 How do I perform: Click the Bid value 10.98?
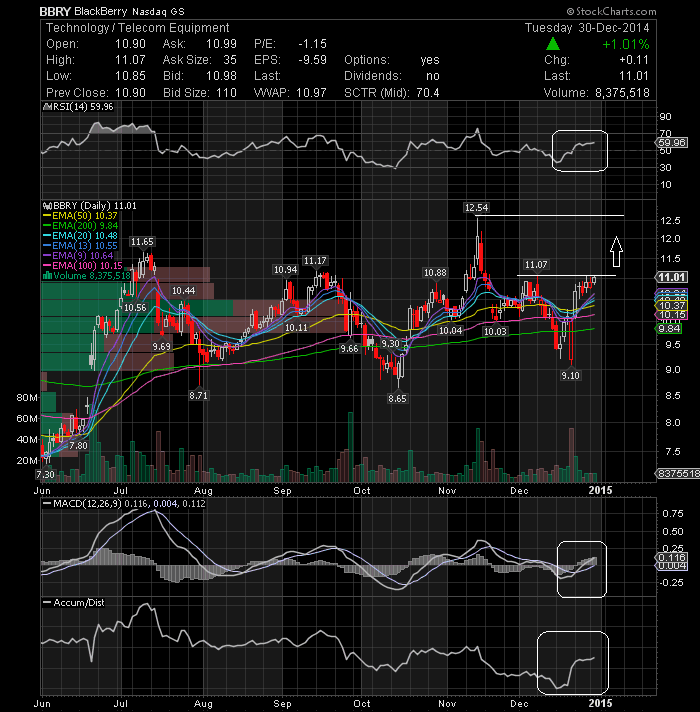(221, 76)
